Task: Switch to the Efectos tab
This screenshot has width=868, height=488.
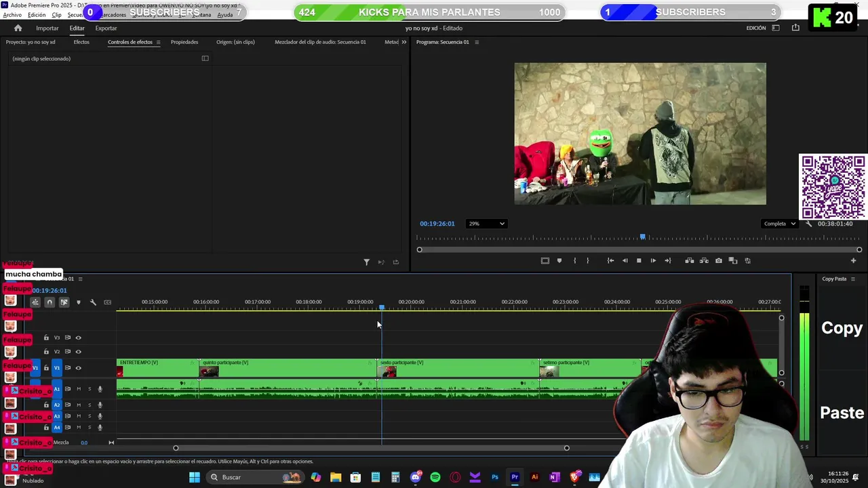Action: (x=81, y=42)
